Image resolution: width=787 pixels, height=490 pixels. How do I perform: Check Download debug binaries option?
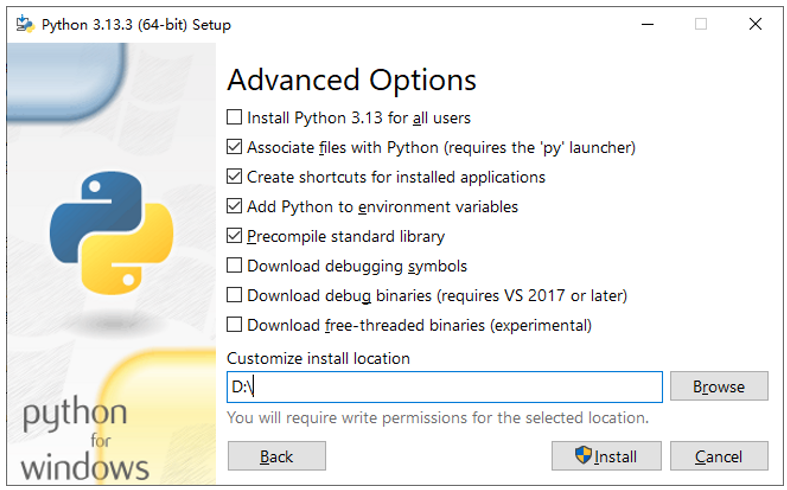234,295
